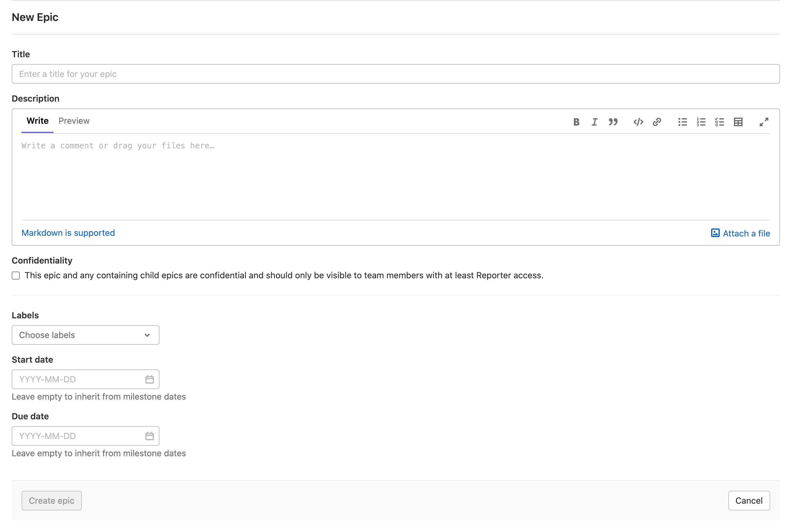Add a bullet list
Image resolution: width=793 pixels, height=532 pixels.
pos(682,122)
